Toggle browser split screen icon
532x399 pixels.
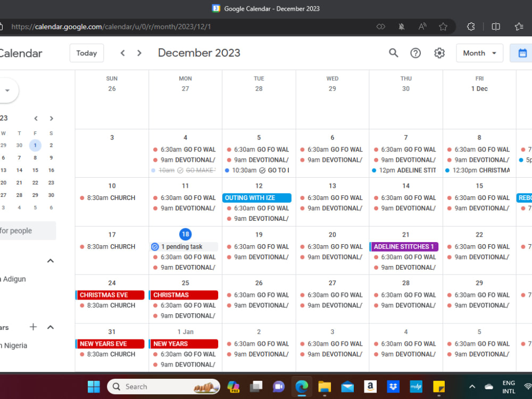pyautogui.click(x=496, y=27)
